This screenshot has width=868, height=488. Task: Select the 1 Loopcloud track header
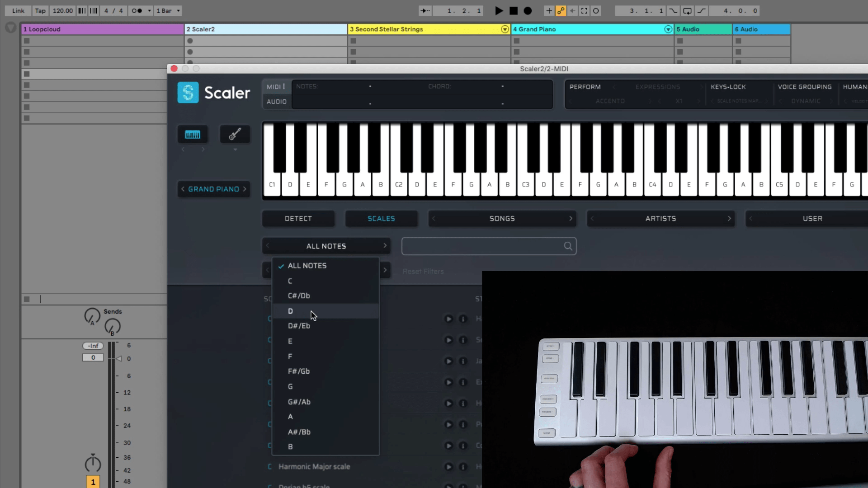(x=103, y=29)
